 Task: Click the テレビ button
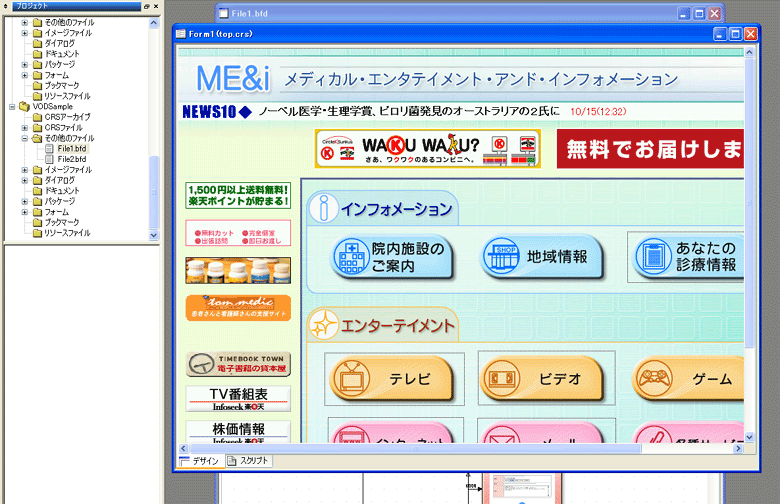click(x=392, y=379)
